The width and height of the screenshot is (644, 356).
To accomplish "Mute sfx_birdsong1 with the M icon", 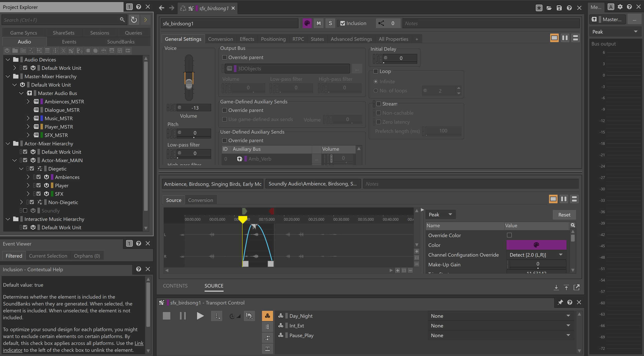I will pyautogui.click(x=319, y=23).
